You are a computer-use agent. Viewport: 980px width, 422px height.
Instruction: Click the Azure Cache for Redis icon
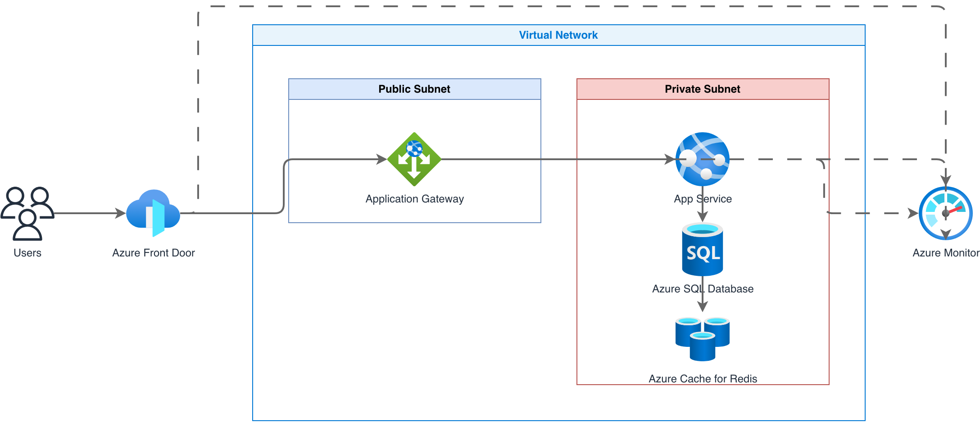703,339
